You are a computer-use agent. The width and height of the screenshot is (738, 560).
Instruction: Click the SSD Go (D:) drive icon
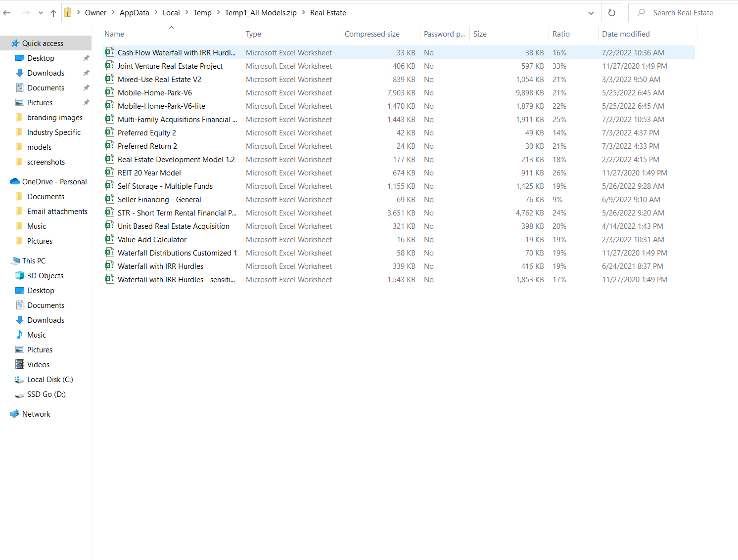20,394
